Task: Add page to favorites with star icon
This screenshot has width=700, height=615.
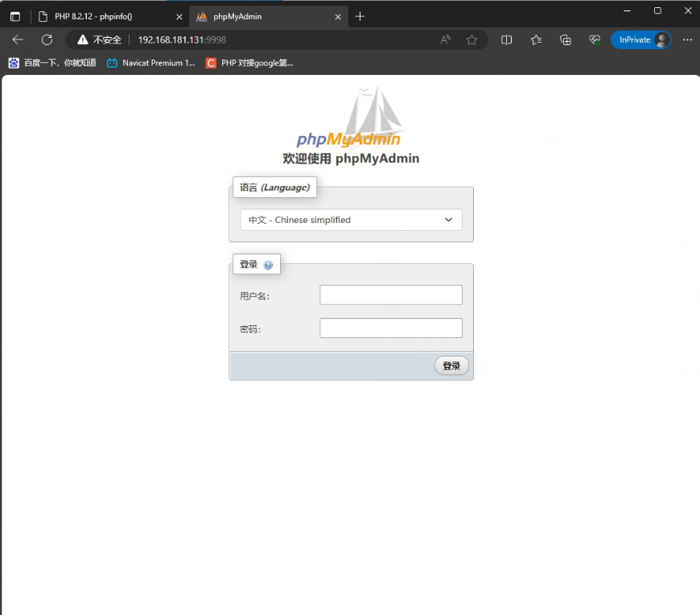Action: (471, 39)
